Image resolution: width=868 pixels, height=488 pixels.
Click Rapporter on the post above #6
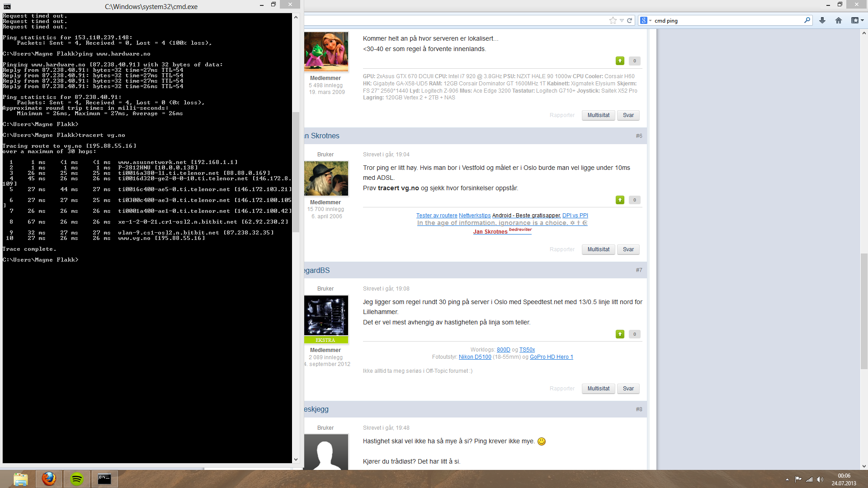(x=562, y=115)
